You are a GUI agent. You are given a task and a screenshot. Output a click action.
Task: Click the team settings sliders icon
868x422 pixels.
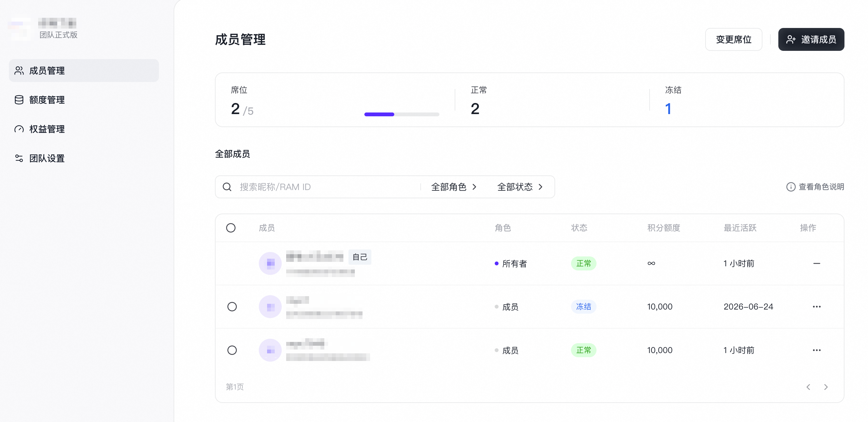click(19, 158)
